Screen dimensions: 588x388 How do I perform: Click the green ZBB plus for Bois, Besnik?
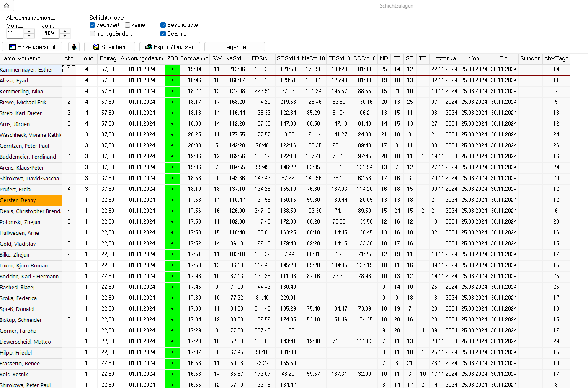point(172,374)
